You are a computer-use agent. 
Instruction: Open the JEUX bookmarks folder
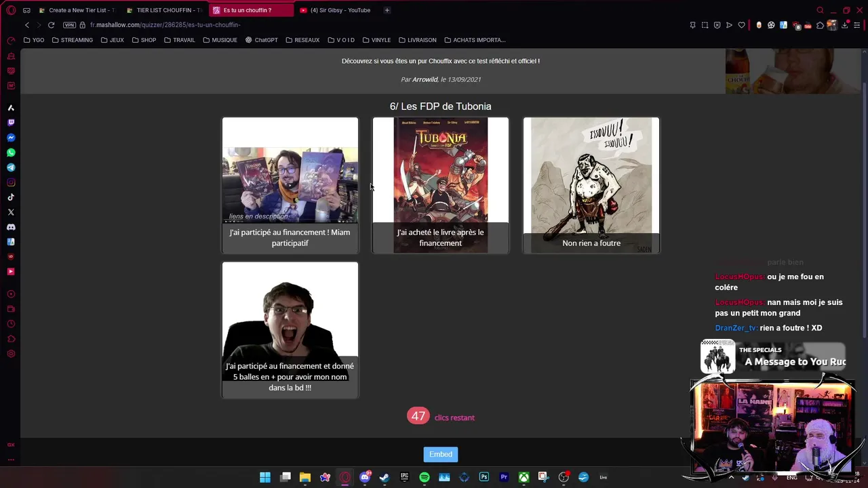(113, 40)
